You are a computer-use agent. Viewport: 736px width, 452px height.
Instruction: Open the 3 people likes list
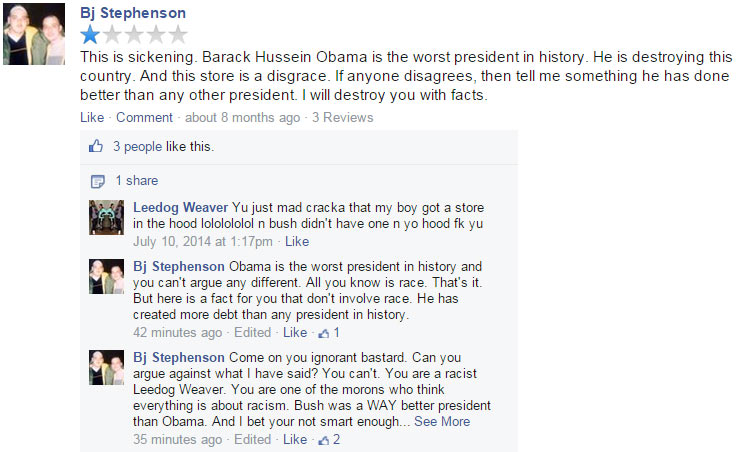(137, 146)
